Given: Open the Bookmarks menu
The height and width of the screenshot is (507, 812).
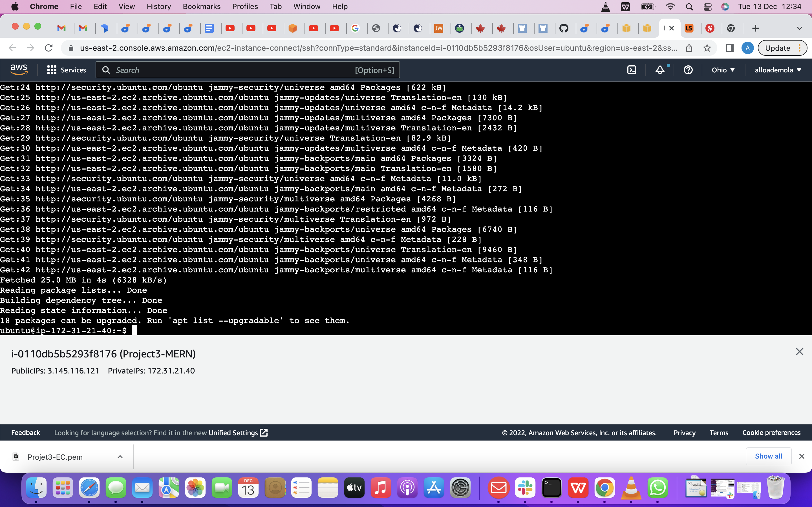Looking at the screenshot, I should point(201,6).
